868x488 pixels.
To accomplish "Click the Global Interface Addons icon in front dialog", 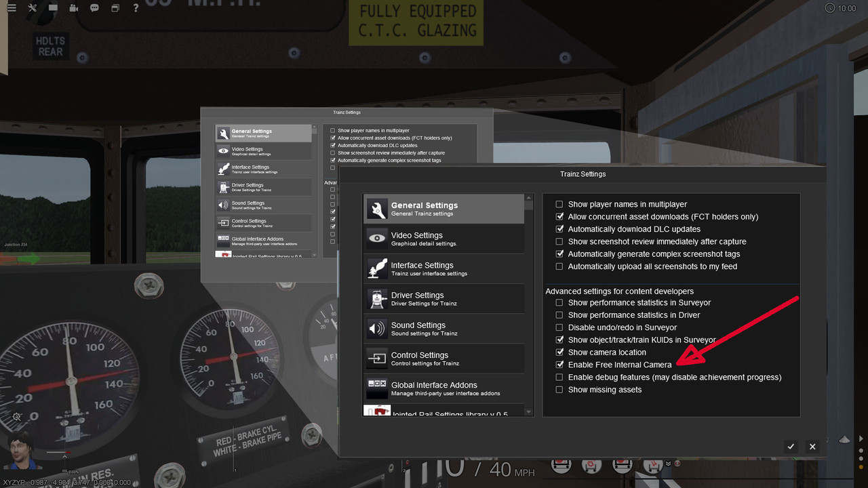I will click(x=377, y=388).
